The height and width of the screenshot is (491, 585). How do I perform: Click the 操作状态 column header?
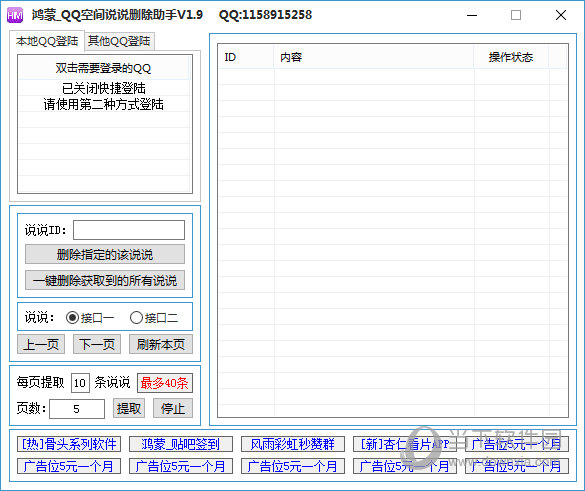click(511, 57)
